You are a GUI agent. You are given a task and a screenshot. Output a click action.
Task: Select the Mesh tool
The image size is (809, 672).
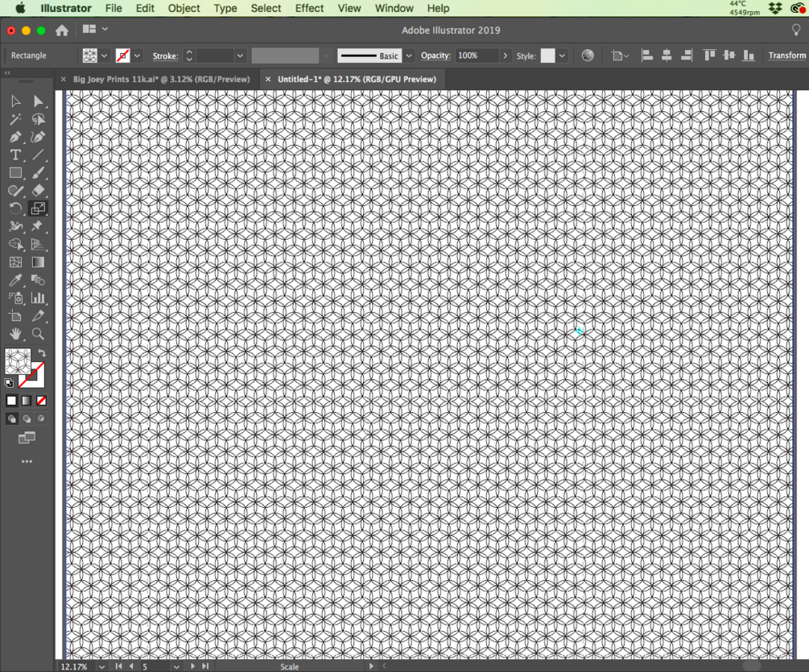pos(15,262)
